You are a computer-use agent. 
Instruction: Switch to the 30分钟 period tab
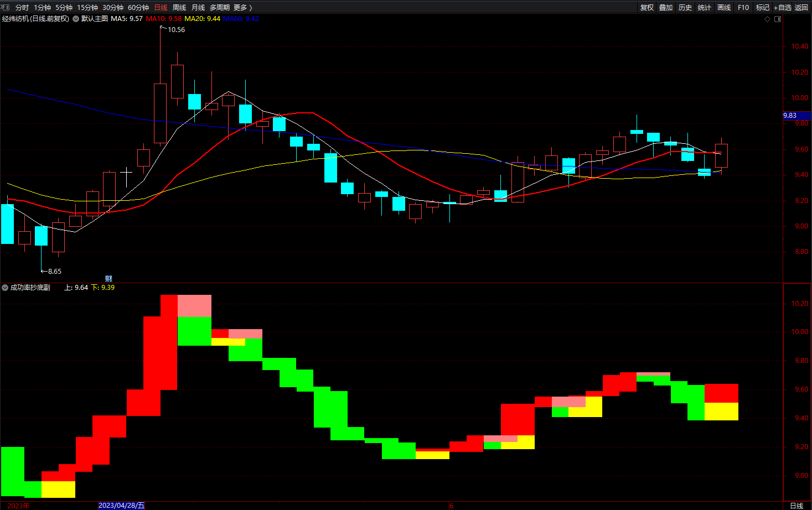point(112,7)
